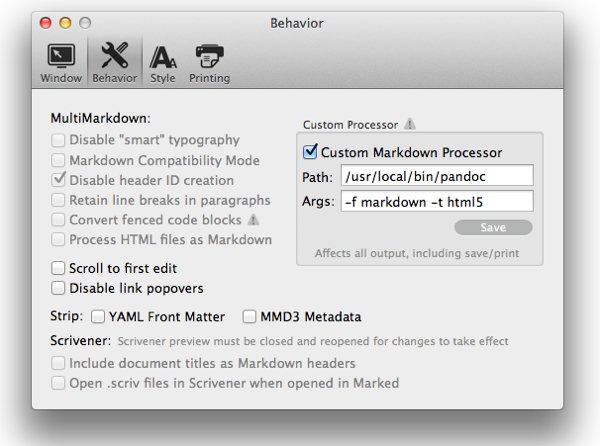Open the Window preferences pane icon
The image size is (600, 446).
click(61, 56)
